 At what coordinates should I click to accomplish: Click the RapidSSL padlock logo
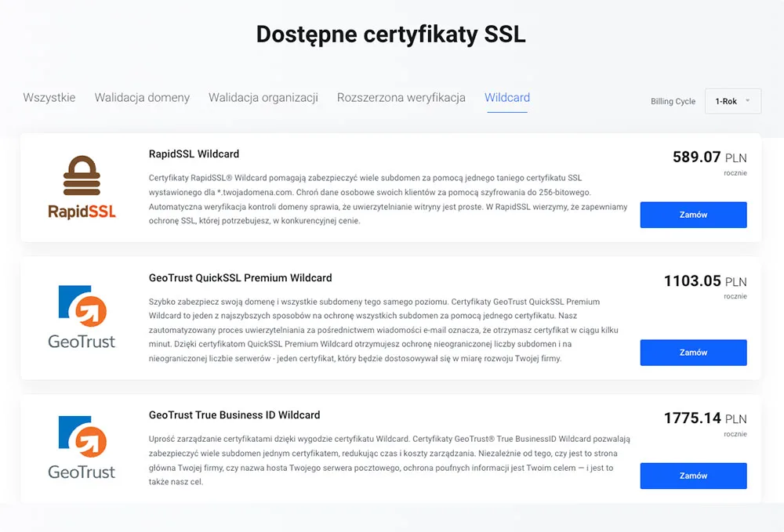[82, 187]
